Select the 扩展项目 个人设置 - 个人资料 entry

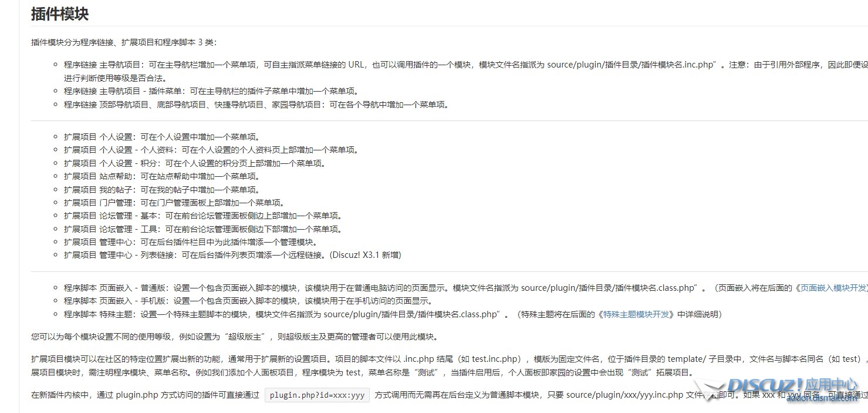pos(211,150)
